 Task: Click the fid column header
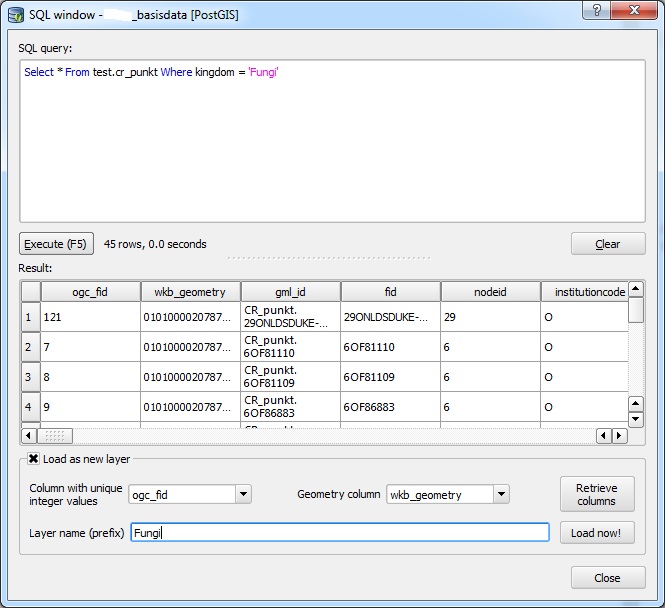(391, 292)
